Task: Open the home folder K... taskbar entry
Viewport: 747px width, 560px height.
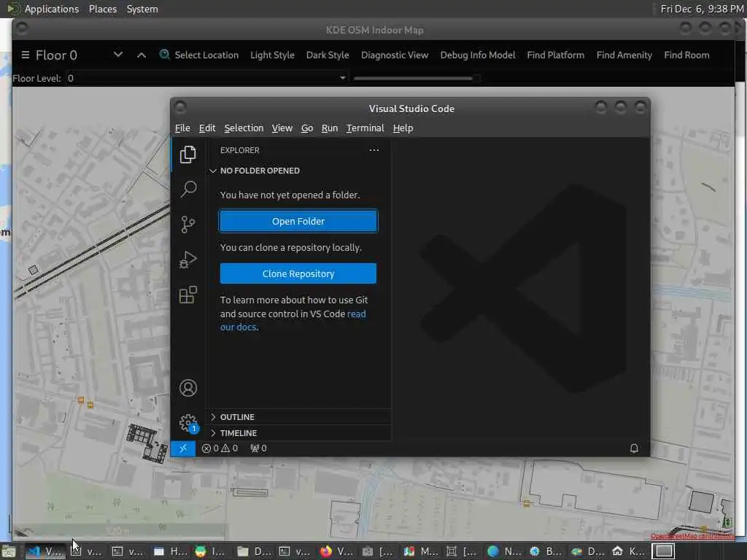Action: [x=629, y=551]
